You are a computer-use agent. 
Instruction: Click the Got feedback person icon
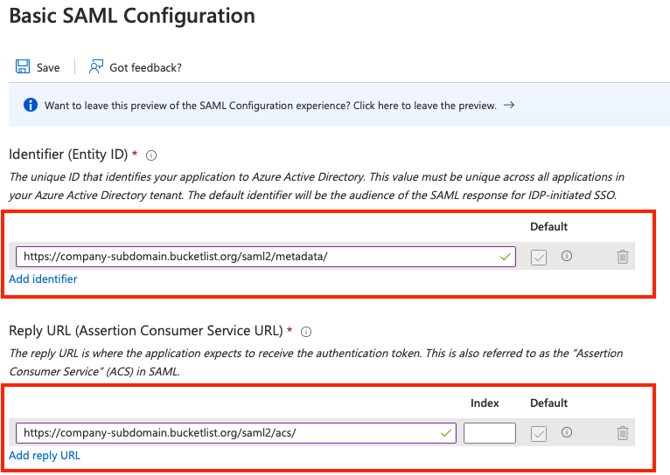(x=96, y=67)
